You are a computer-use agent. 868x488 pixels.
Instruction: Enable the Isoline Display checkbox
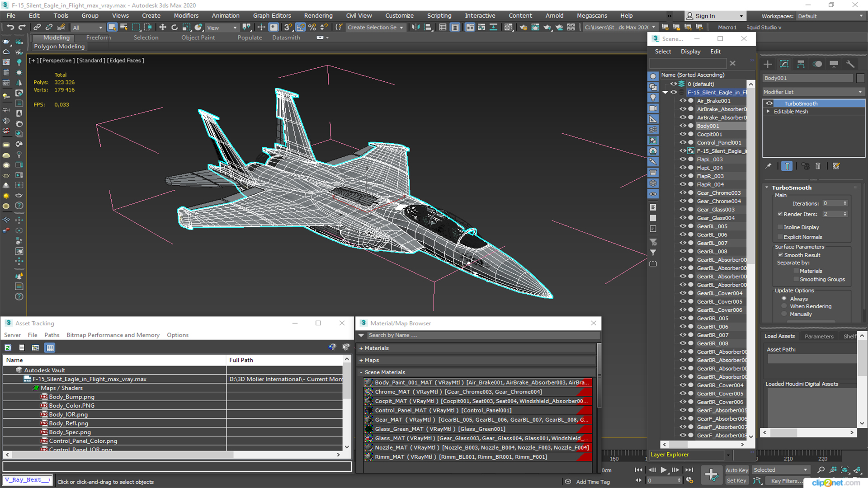point(780,227)
